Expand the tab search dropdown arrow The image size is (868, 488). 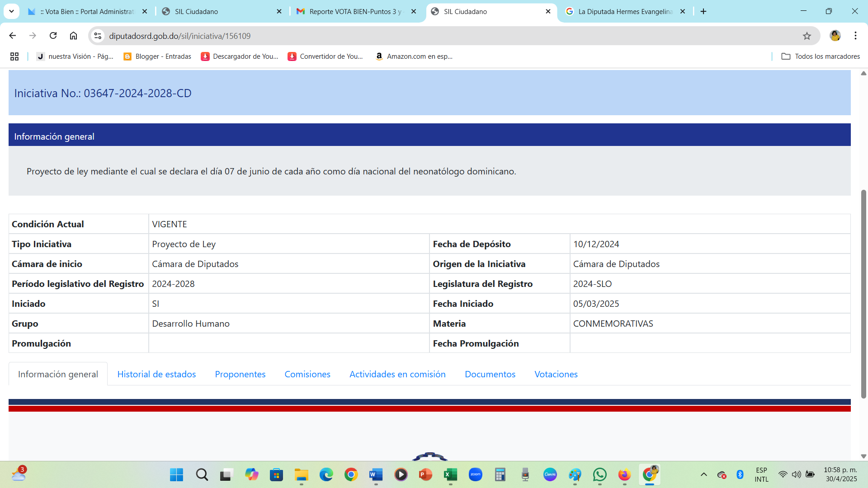[x=11, y=11]
